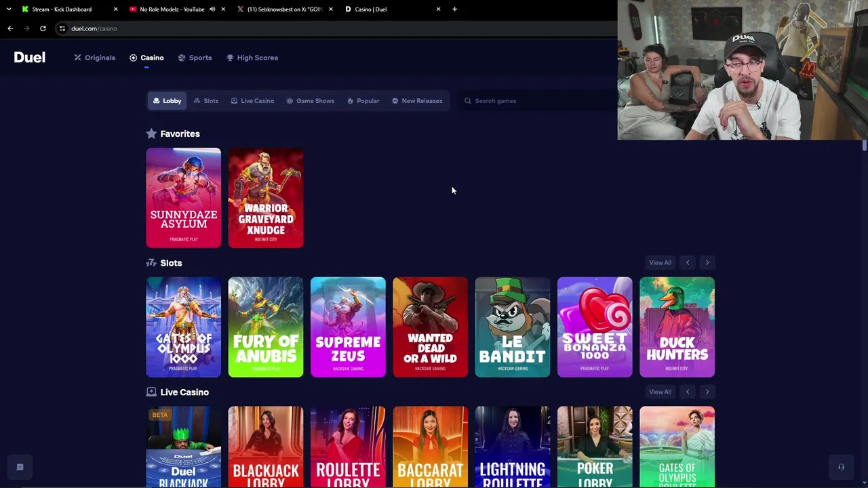
Task: Select the Lobby filter tab
Action: 167,101
